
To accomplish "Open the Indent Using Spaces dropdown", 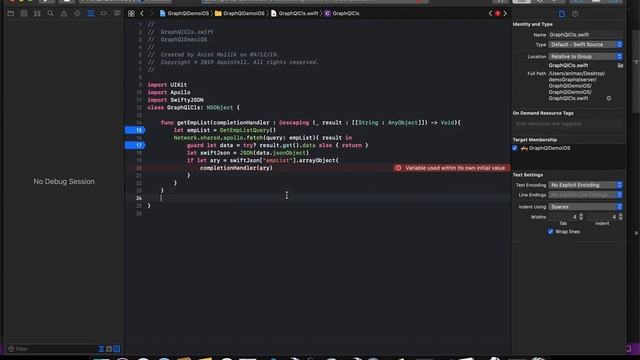I will (x=585, y=207).
